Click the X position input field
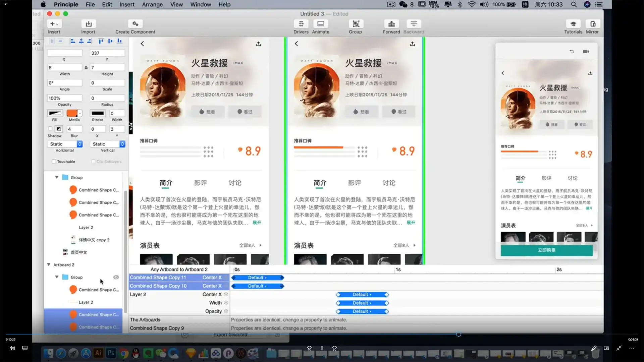This screenshot has height=362, width=644. pyautogui.click(x=64, y=53)
